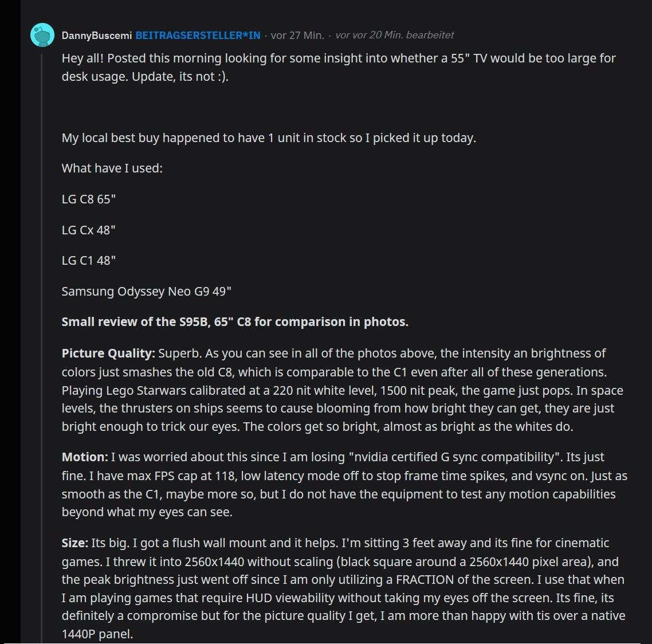This screenshot has height=644, width=652.
Task: Click the bold 'Small review of the S95B' heading
Action: (235, 322)
